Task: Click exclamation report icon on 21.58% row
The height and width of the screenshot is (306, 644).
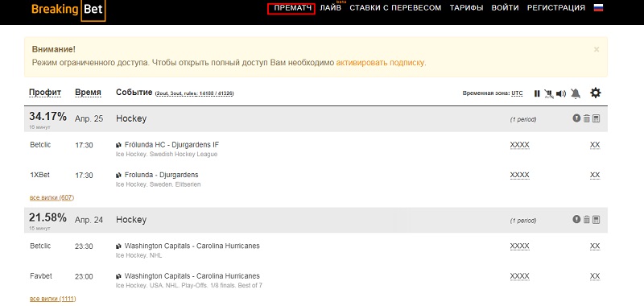Action: pos(576,219)
